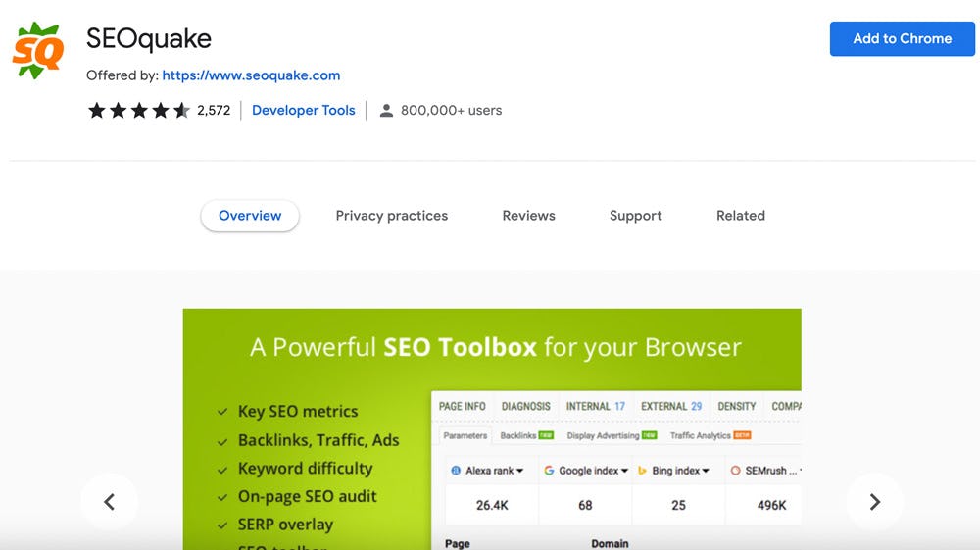
Task: Click the Add to Chrome button
Action: pos(902,39)
